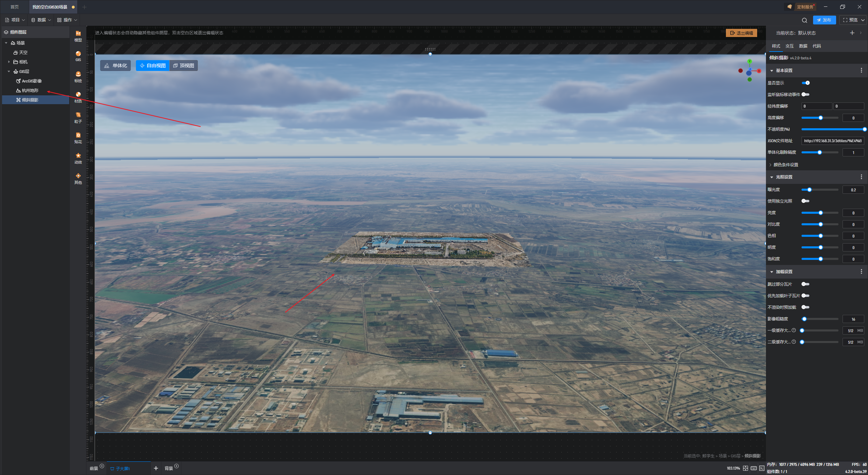868x475 pixels.
Task: Open the 材质 material icon
Action: click(x=78, y=97)
